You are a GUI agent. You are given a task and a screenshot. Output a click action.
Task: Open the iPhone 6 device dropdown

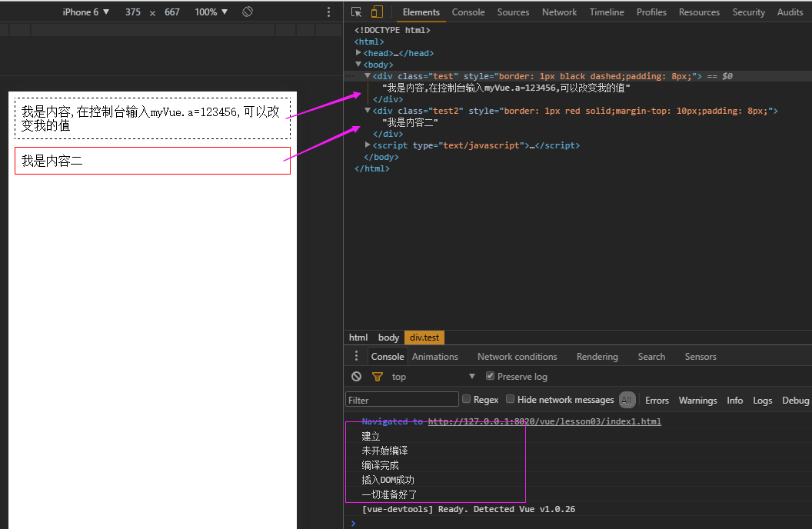coord(85,12)
